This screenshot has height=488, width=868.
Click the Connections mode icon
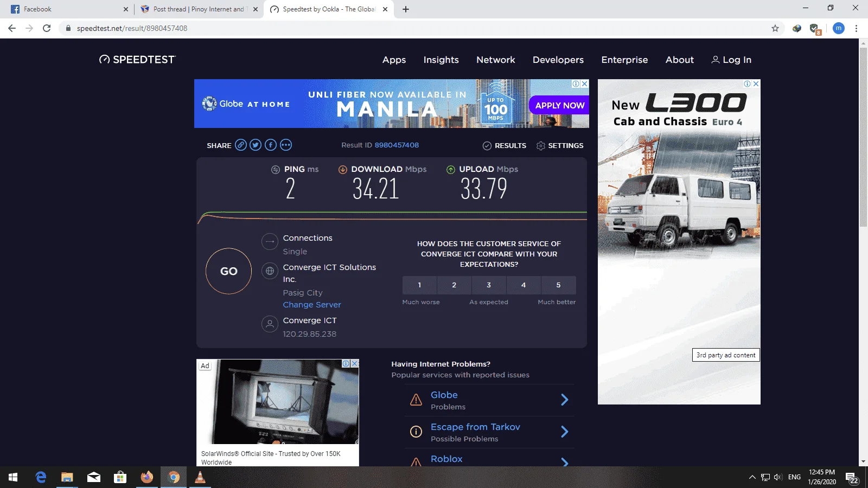pyautogui.click(x=270, y=241)
